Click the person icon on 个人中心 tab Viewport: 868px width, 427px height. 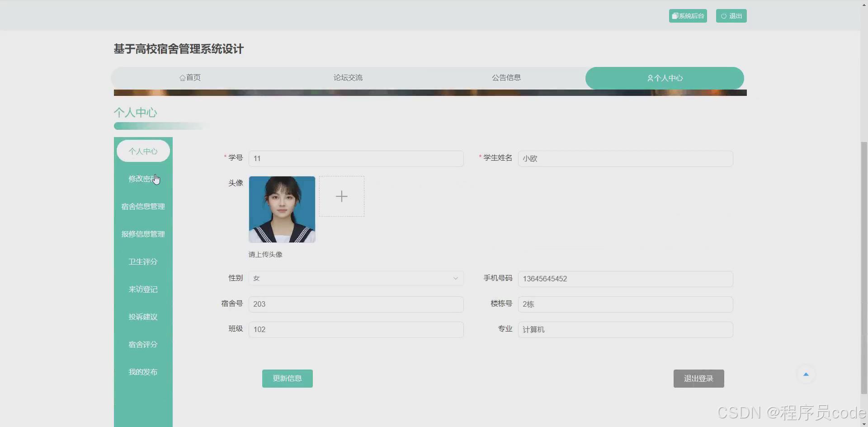(649, 78)
